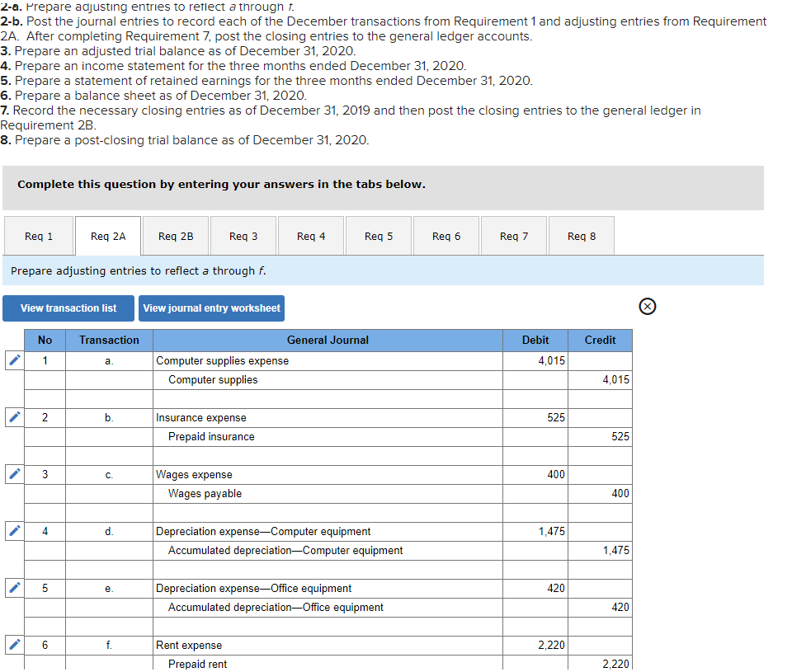Screen dimensions: 792x672
Task: Open entry c for editing via pencil icon
Action: tap(13, 474)
